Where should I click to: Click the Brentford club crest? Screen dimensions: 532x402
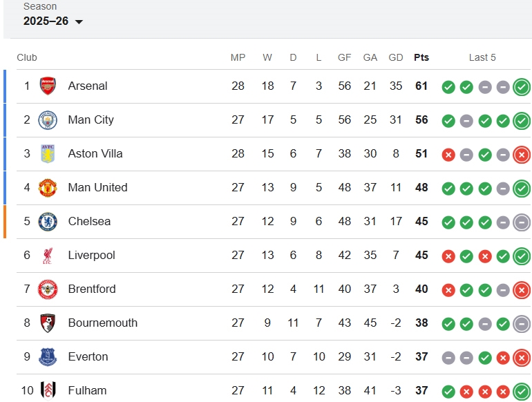point(48,289)
